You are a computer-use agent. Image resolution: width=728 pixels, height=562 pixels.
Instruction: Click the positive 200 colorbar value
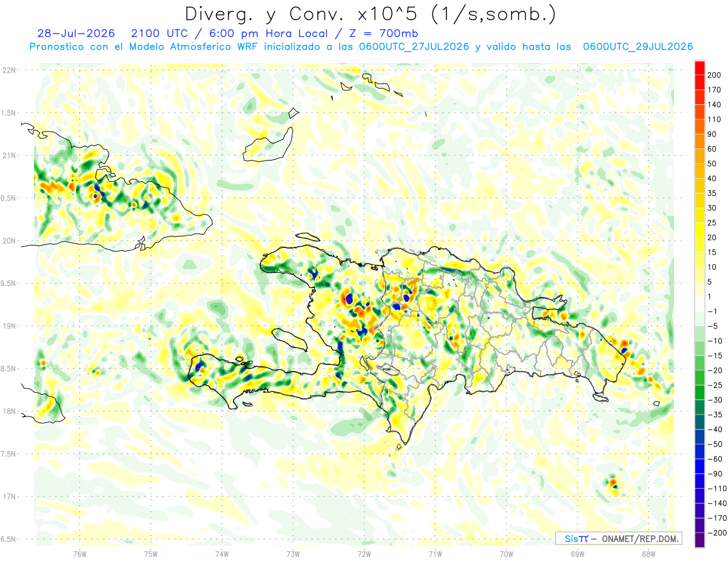[714, 75]
